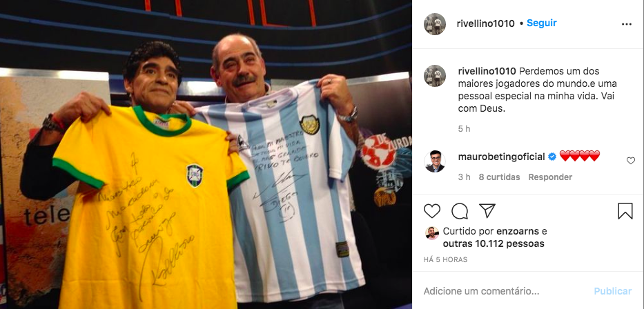The height and width of the screenshot is (309, 644).
Task: Follow rivellino1010 using Seguir
Action: tap(541, 23)
